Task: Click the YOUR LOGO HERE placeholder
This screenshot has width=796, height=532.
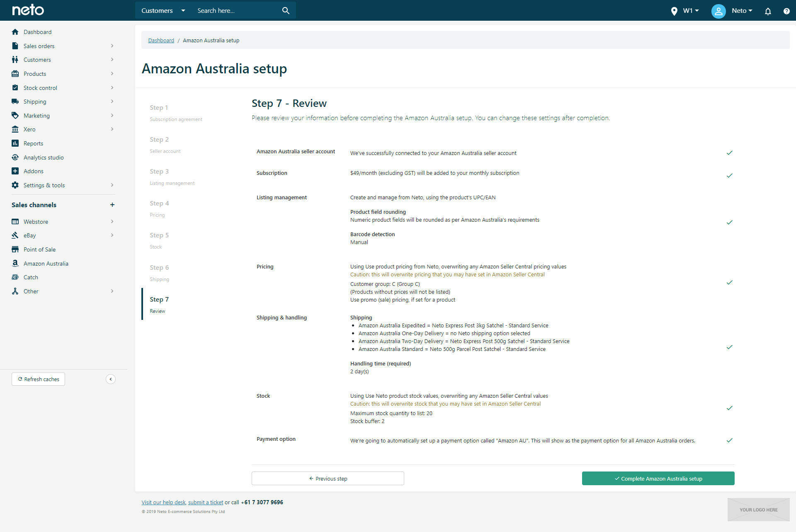Action: 758,510
